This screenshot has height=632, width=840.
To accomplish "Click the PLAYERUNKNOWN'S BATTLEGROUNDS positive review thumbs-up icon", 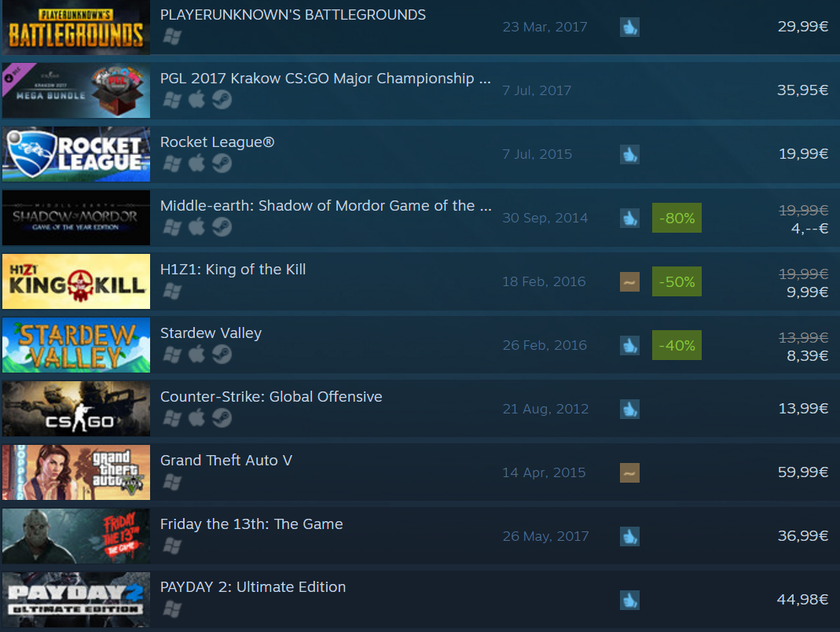I will [629, 27].
